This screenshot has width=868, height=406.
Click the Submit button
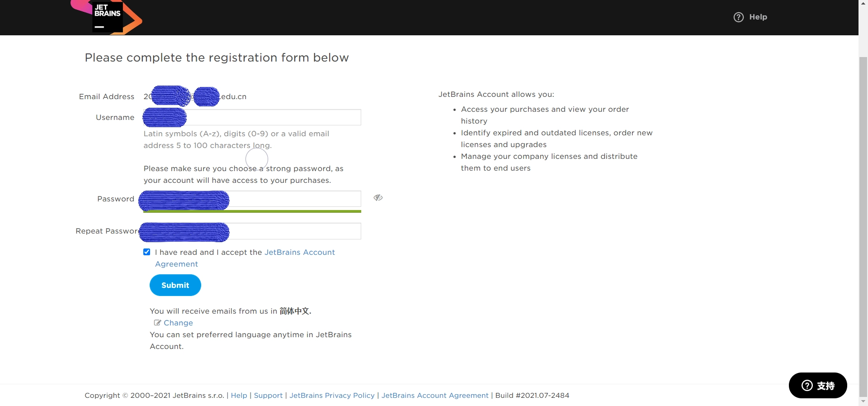[175, 285]
